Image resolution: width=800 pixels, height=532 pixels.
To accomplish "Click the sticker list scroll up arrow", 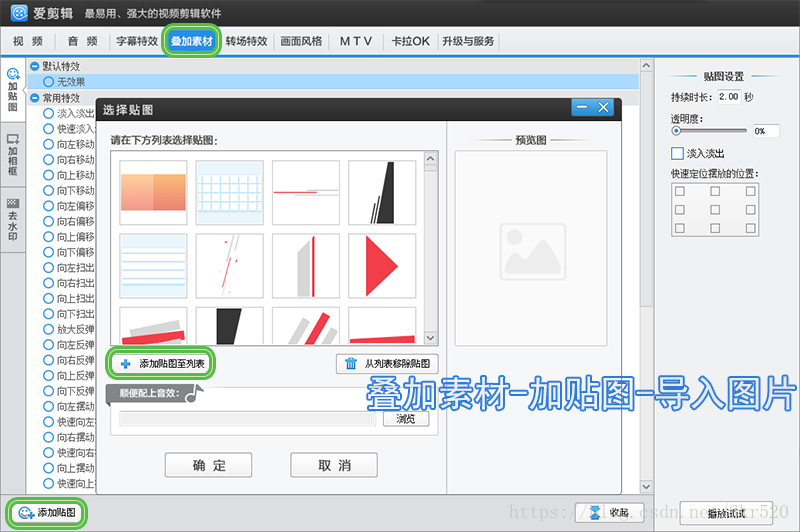I will point(431,158).
